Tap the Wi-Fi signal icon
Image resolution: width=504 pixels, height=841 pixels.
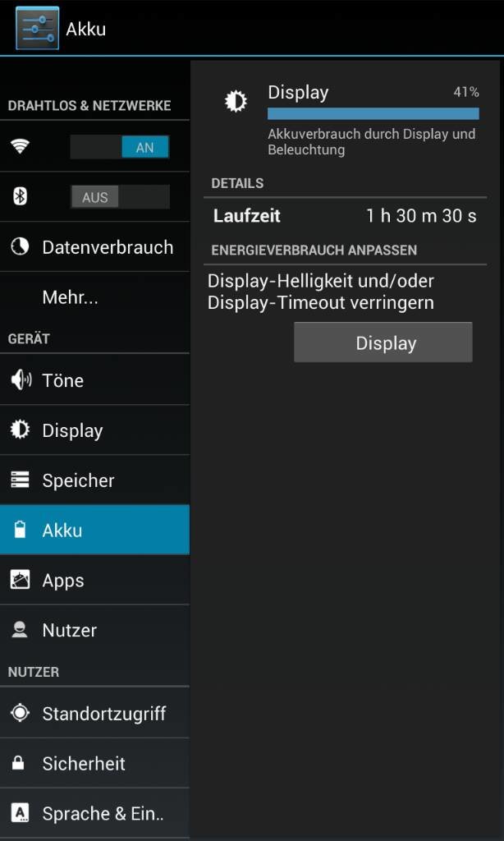click(20, 146)
